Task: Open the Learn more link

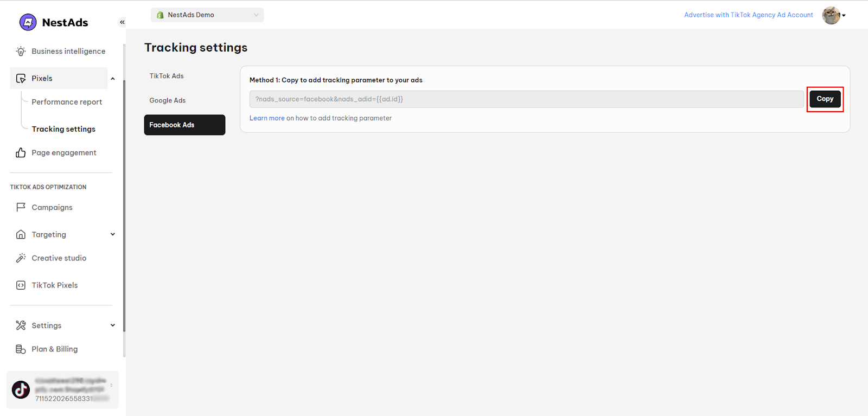Action: (266, 118)
